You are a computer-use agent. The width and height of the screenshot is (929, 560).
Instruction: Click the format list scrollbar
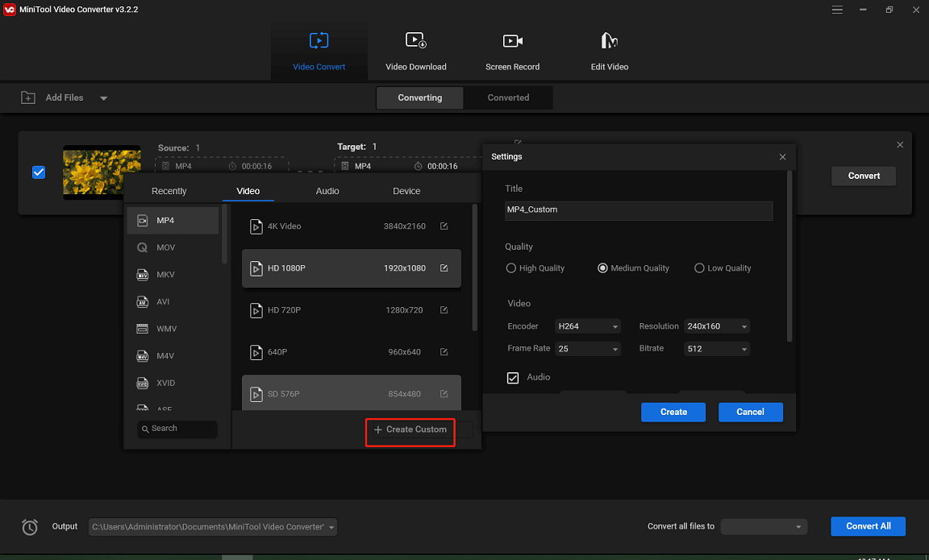pos(224,234)
